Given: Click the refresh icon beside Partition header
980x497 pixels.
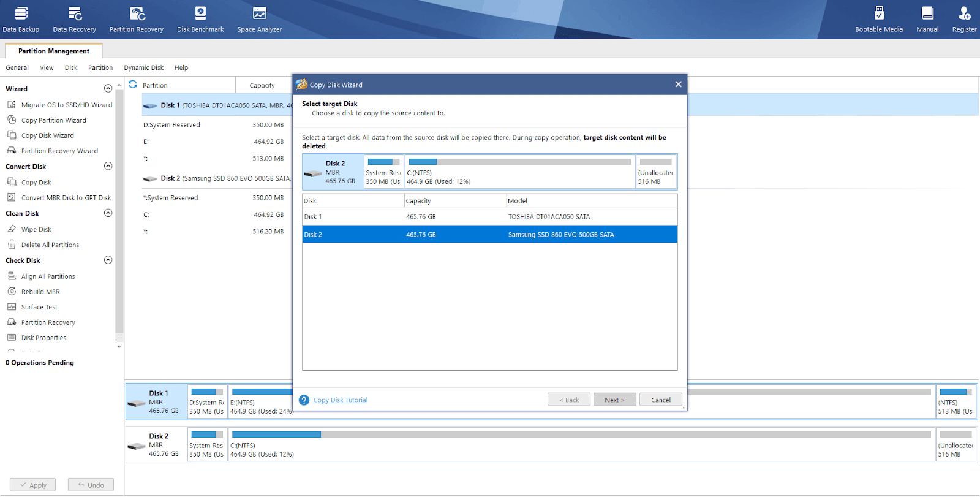Looking at the screenshot, I should 133,85.
